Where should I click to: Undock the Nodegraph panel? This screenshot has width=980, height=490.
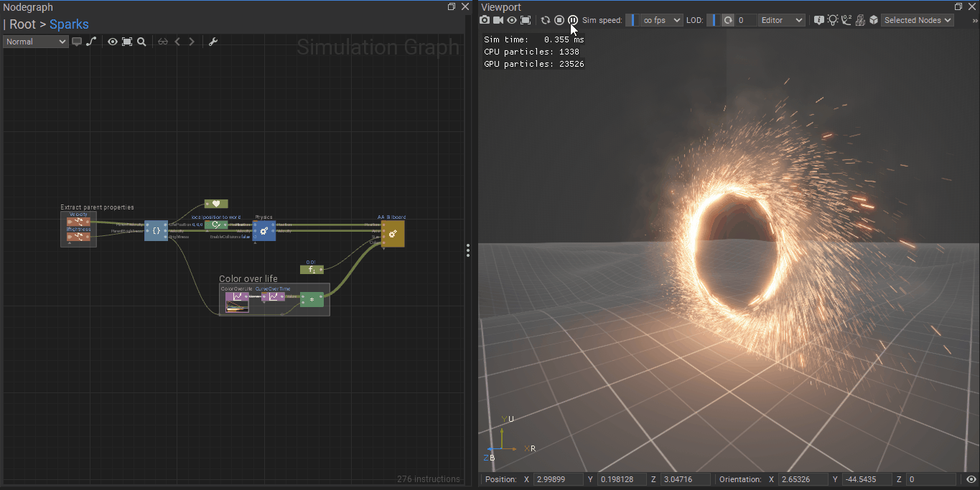(x=452, y=7)
